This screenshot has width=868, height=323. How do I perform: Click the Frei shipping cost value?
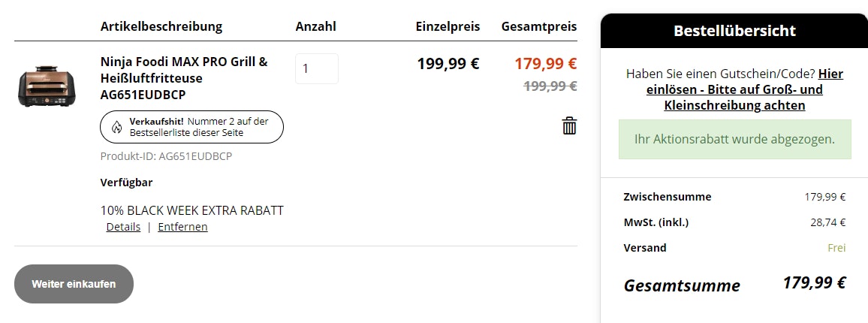[836, 248]
